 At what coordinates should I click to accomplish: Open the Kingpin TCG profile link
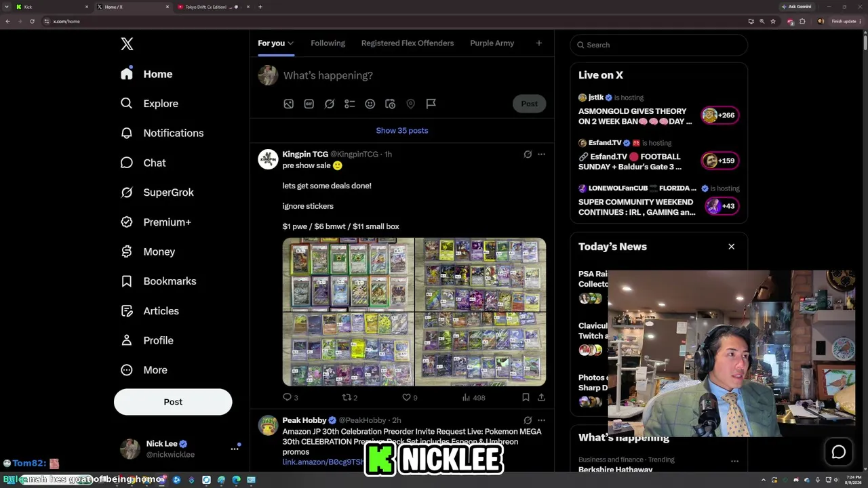pos(305,155)
